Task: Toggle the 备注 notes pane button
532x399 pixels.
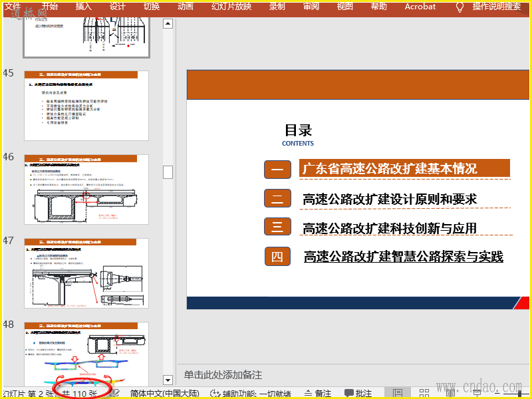Action: [x=318, y=394]
